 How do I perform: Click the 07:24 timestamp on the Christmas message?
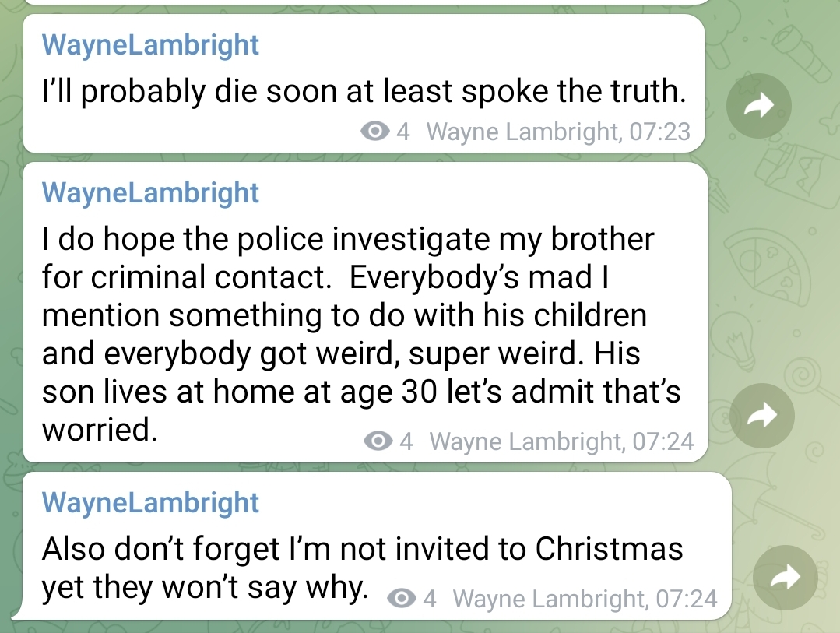pyautogui.click(x=687, y=598)
